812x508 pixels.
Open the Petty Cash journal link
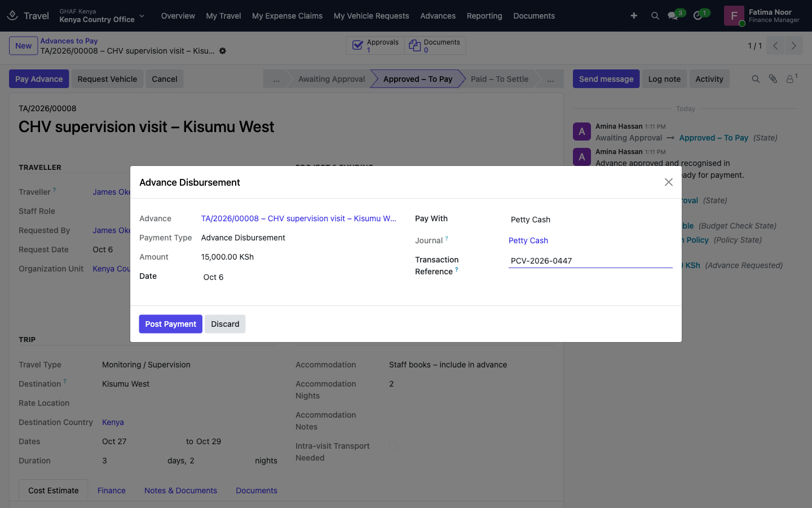[528, 240]
